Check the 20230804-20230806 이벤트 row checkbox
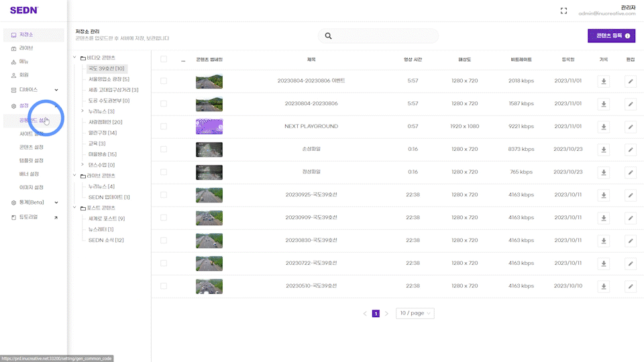Viewport: 644px width, 362px height. point(164,81)
